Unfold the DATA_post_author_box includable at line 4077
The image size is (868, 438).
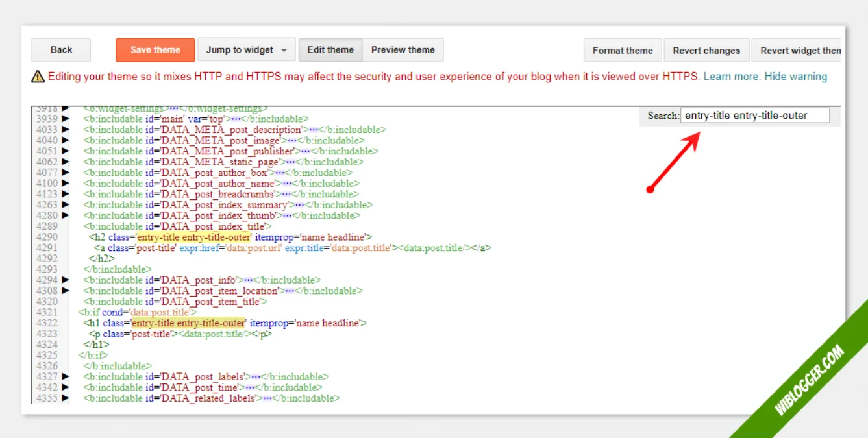[x=65, y=173]
